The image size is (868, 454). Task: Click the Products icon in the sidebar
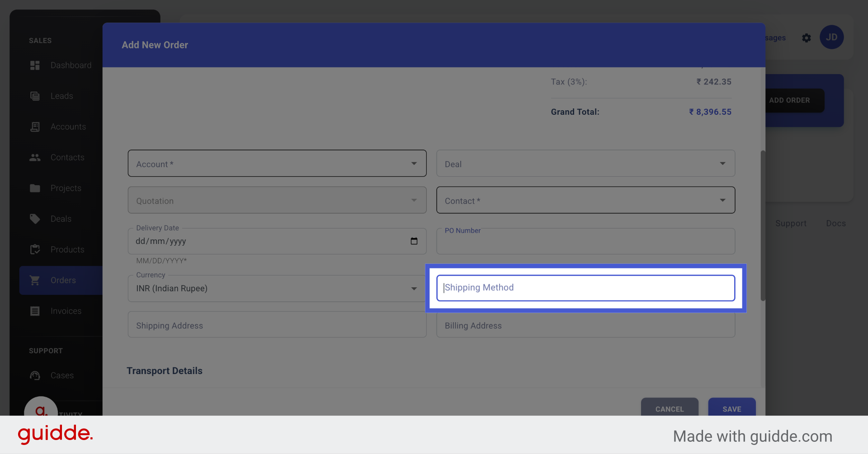(35, 249)
